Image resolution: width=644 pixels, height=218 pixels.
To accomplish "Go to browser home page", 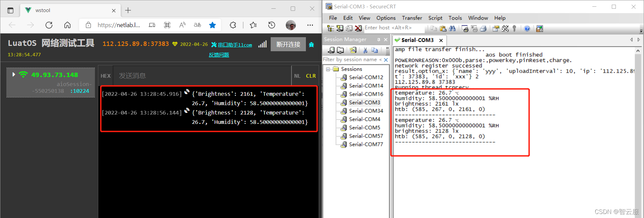I will 67,25.
